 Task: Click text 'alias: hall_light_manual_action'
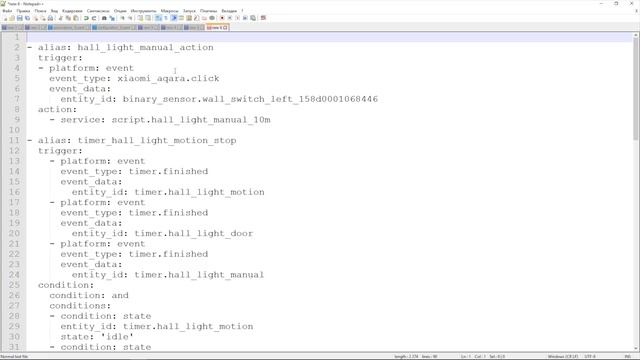[x=126, y=47]
